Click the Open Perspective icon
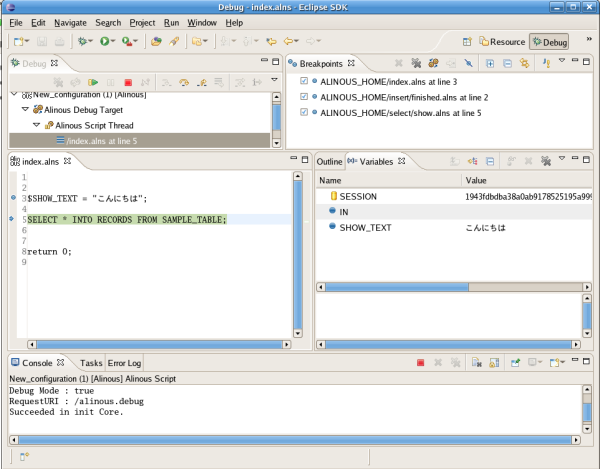The height and width of the screenshot is (469, 600). pos(467,42)
